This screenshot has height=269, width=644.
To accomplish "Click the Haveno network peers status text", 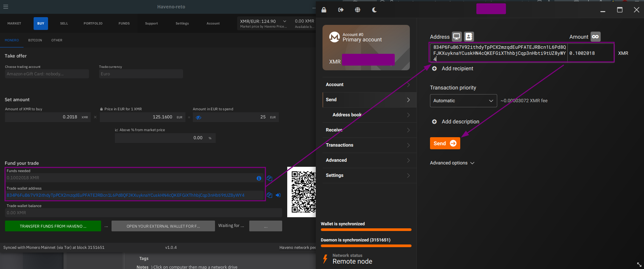I will (298, 248).
